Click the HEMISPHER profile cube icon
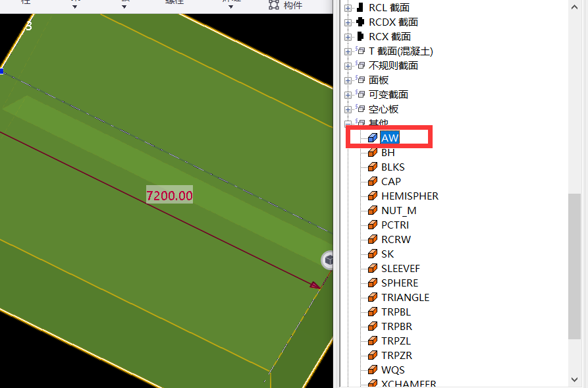The height and width of the screenshot is (388, 588). click(373, 196)
